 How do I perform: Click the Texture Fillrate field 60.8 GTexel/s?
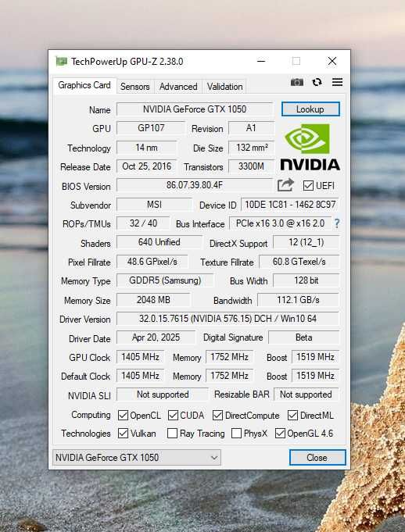pos(299,262)
